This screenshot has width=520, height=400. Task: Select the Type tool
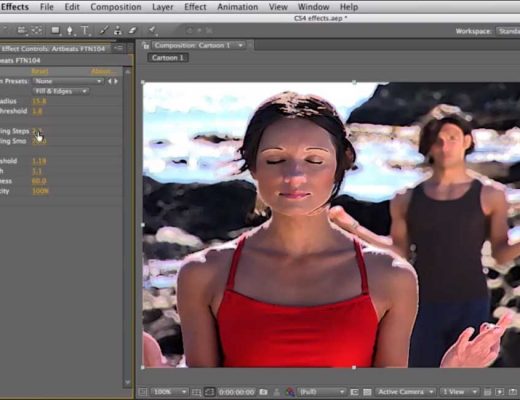tap(85, 31)
